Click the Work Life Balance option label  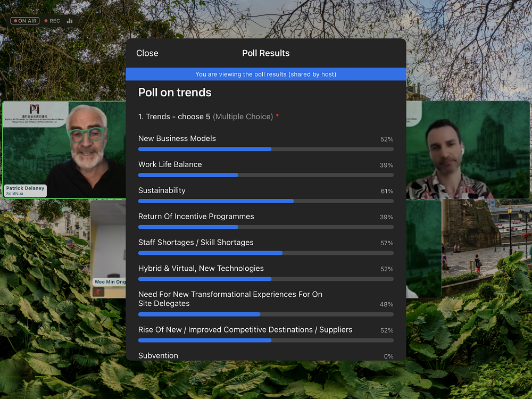[x=170, y=164]
